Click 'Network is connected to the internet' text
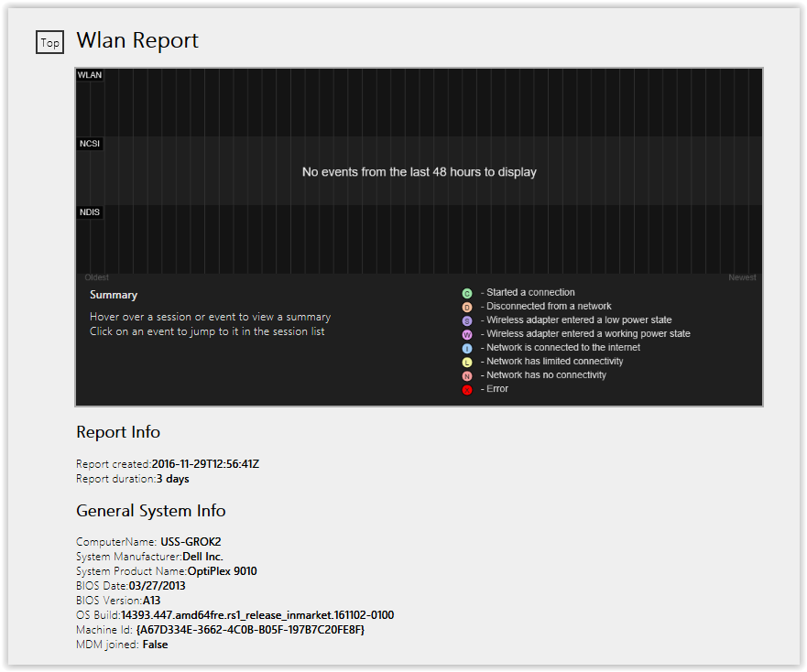Viewport: 807px width, 672px height. (x=563, y=347)
